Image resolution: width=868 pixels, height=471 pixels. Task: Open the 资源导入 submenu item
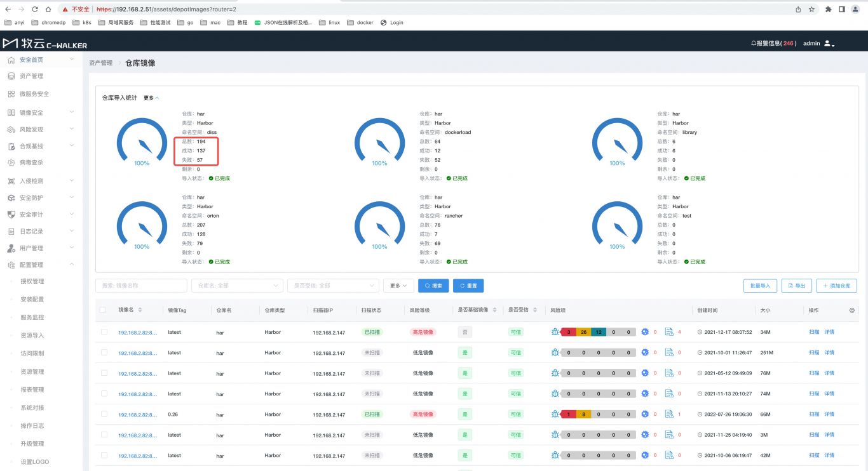[x=32, y=335]
